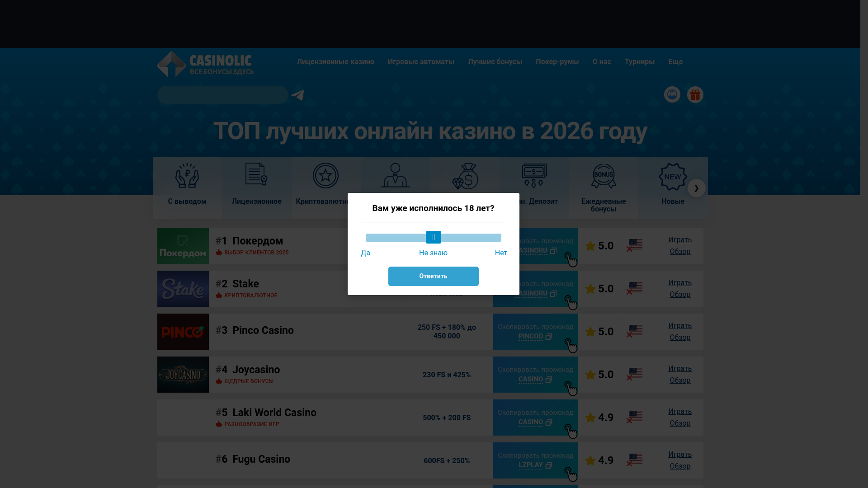Choose 'Не знаю' slider label
868x488 pixels.
click(x=433, y=253)
